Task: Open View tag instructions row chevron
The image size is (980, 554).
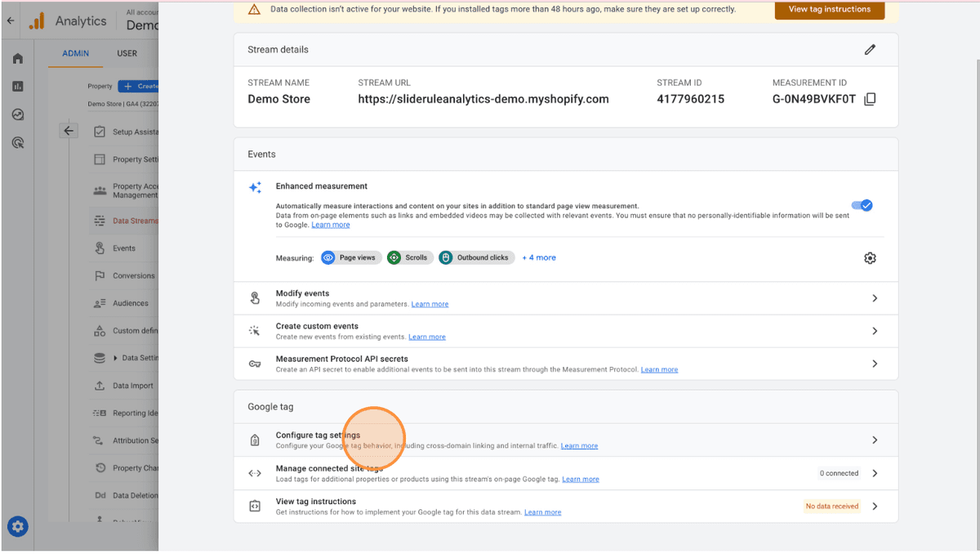Action: [875, 506]
